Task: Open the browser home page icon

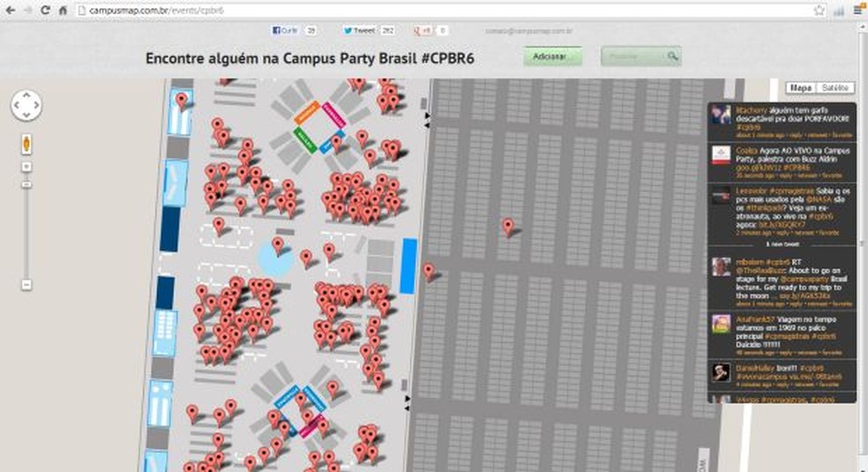Action: click(64, 10)
